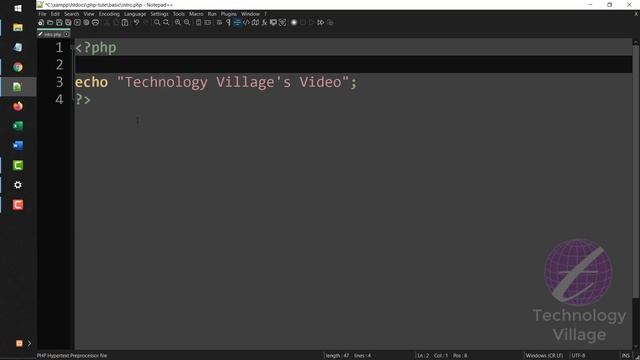Toggle Word Wrap in the toolbar

(219, 22)
